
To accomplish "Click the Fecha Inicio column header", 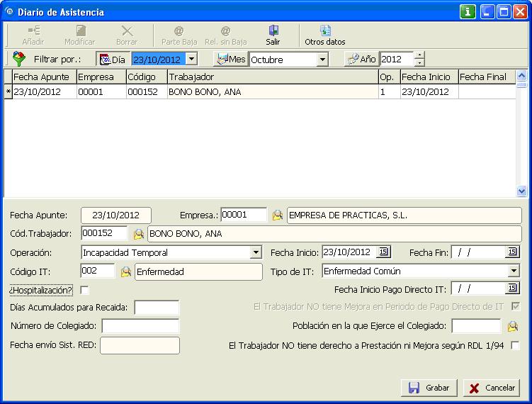I will point(429,77).
